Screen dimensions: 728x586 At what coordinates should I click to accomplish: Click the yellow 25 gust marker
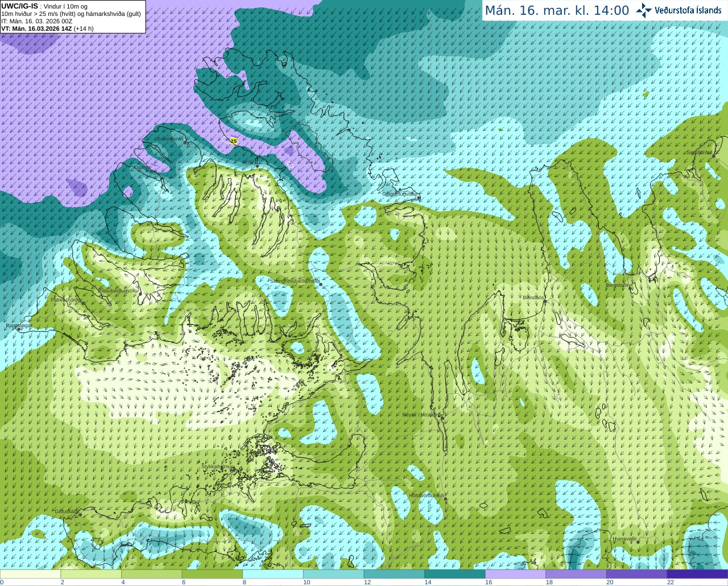pyautogui.click(x=233, y=141)
